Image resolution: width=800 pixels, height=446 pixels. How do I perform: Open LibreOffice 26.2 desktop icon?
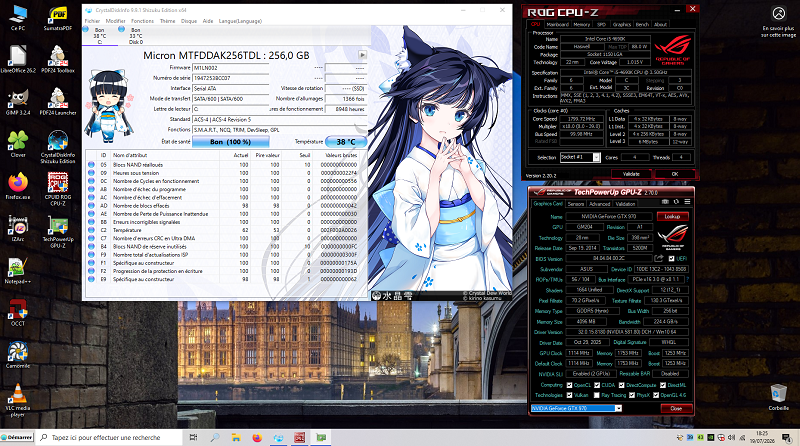[x=18, y=59]
